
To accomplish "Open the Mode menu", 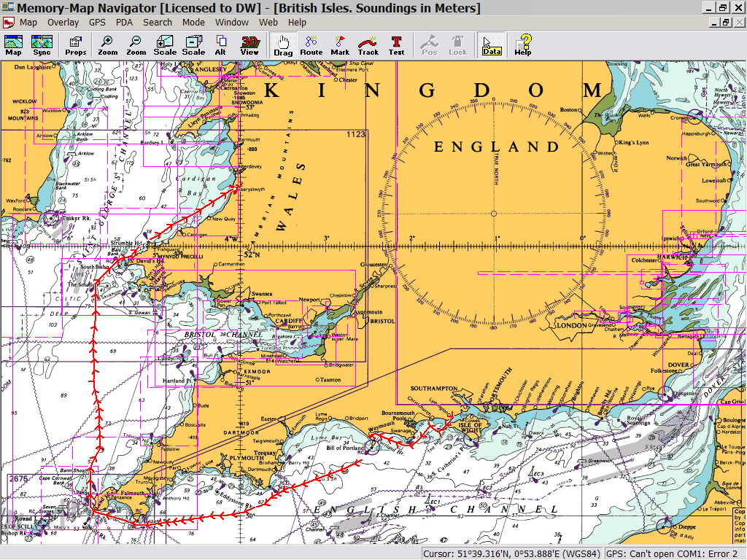I will click(x=193, y=23).
